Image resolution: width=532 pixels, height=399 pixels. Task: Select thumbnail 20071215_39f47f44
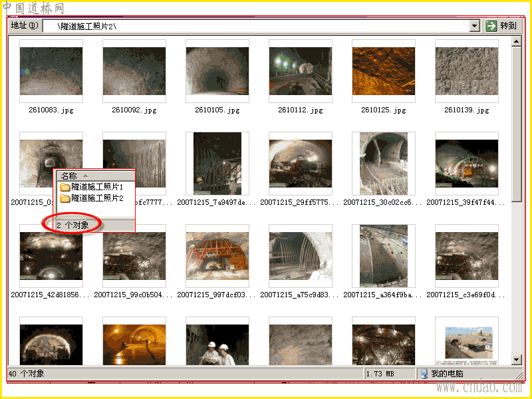(467, 164)
